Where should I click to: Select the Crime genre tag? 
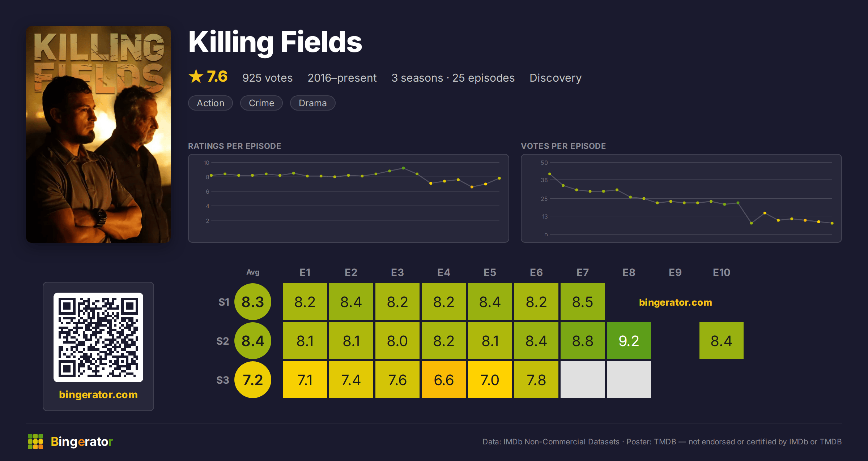click(x=261, y=103)
